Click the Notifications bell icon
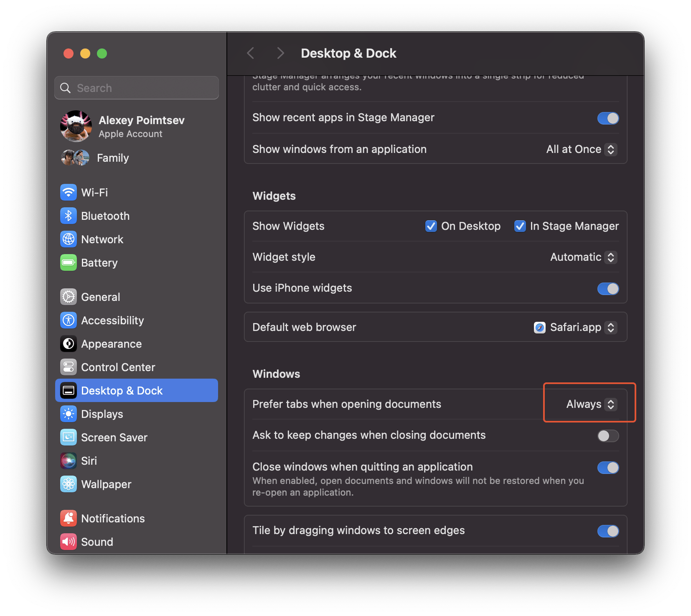Screen dimensions: 691x616 [69, 519]
